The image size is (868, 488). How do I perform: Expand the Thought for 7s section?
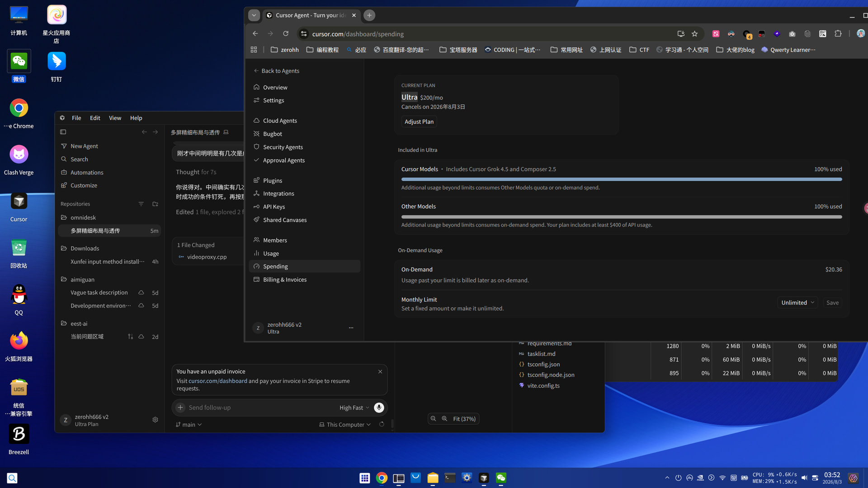196,172
